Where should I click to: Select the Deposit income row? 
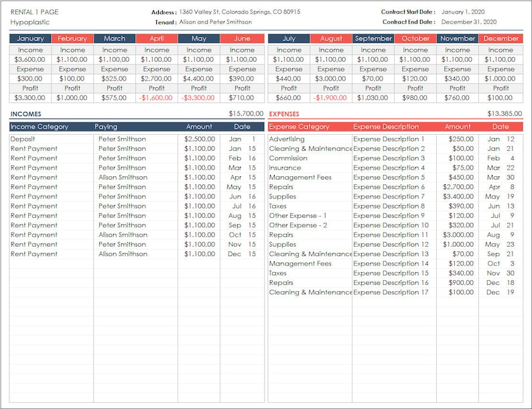coord(137,139)
